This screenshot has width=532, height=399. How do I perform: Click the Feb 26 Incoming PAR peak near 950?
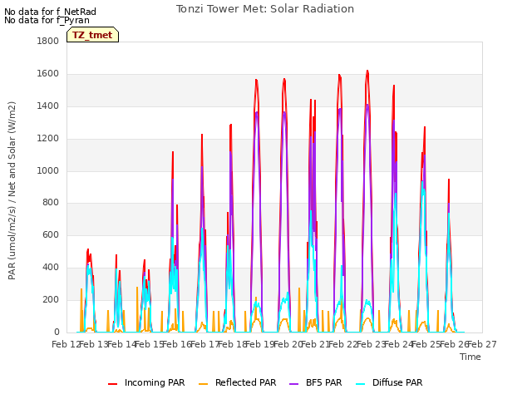449,180
